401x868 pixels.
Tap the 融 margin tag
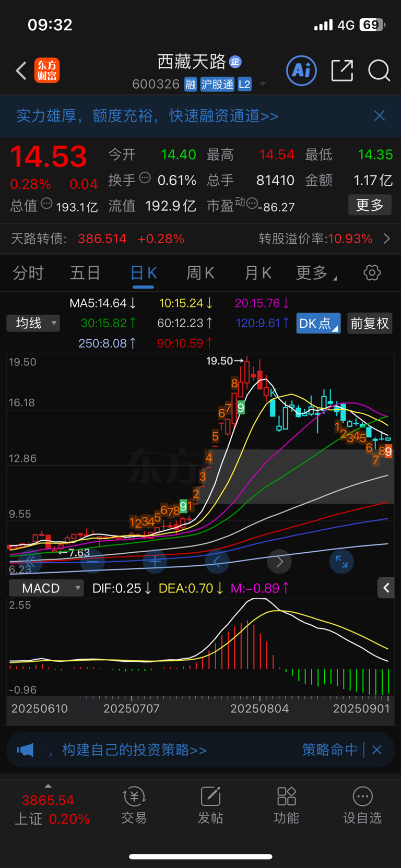tap(191, 84)
